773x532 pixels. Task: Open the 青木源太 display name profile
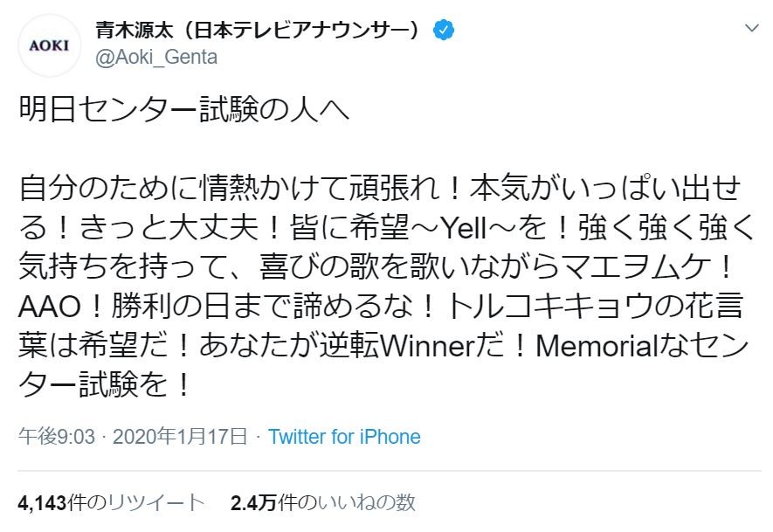(x=262, y=31)
